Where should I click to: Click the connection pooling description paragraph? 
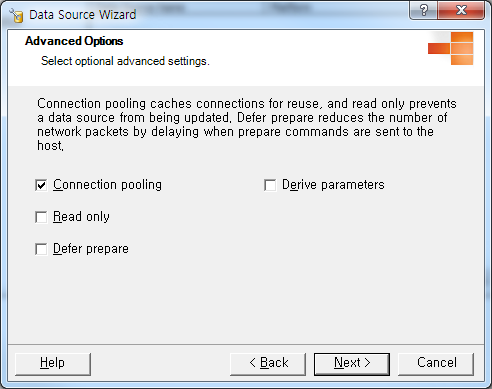pyautogui.click(x=247, y=124)
